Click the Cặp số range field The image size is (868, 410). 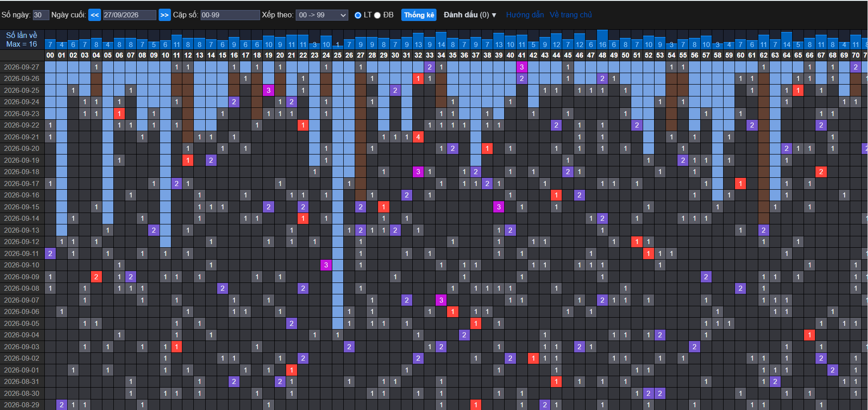(x=230, y=15)
